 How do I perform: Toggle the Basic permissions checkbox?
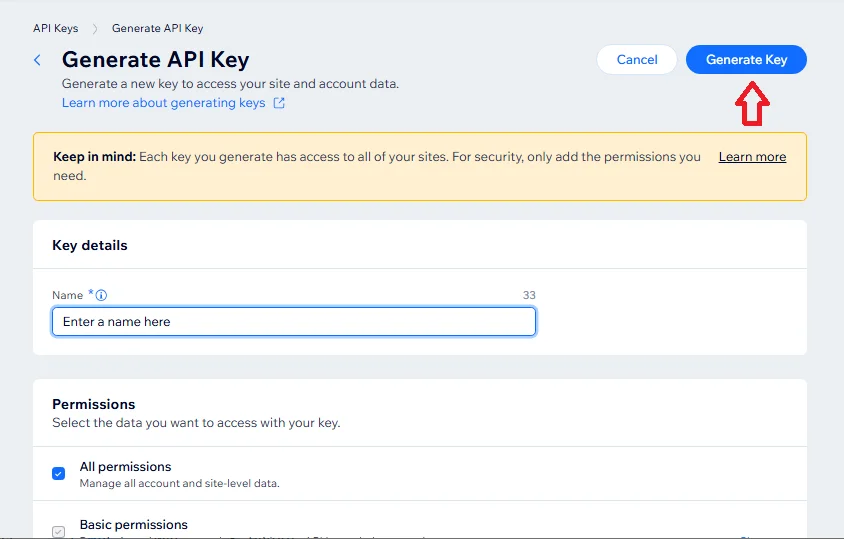(x=59, y=531)
